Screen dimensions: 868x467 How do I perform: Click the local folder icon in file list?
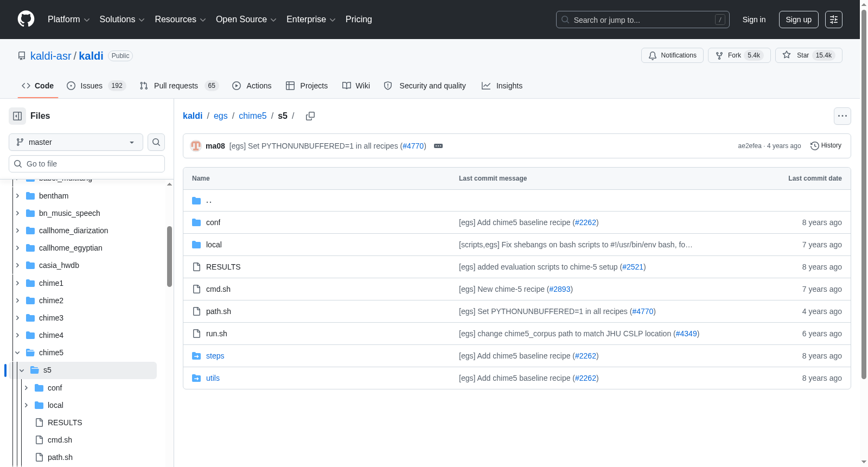(x=196, y=245)
